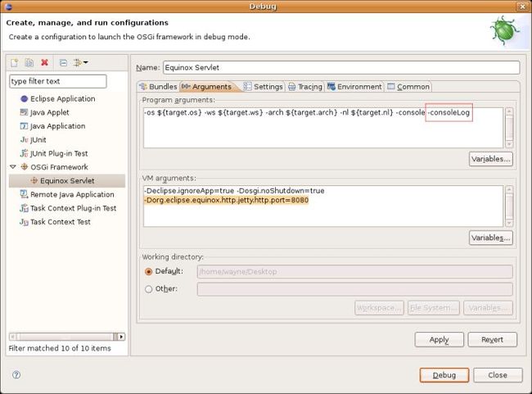Select the Other working directory radio
The height and width of the screenshot is (394, 532).
coord(148,289)
